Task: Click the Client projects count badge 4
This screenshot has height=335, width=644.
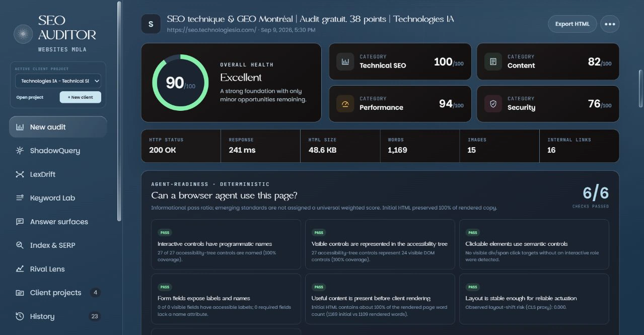Action: [95, 293]
